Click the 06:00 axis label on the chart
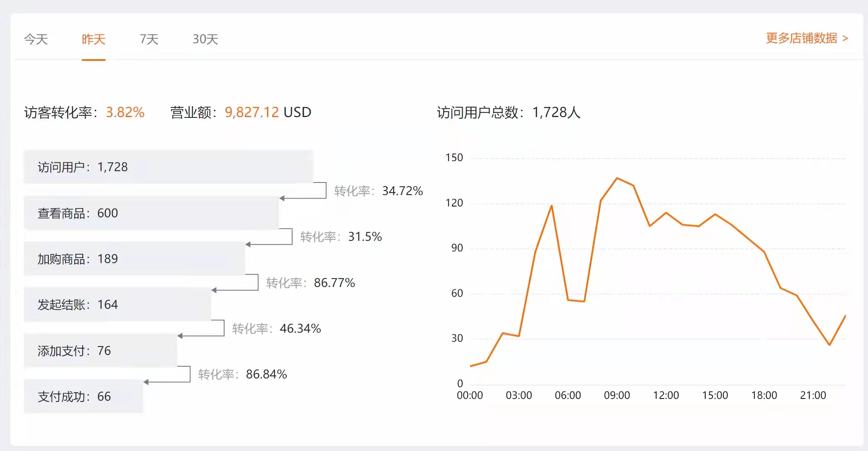The width and height of the screenshot is (868, 451). coord(568,395)
